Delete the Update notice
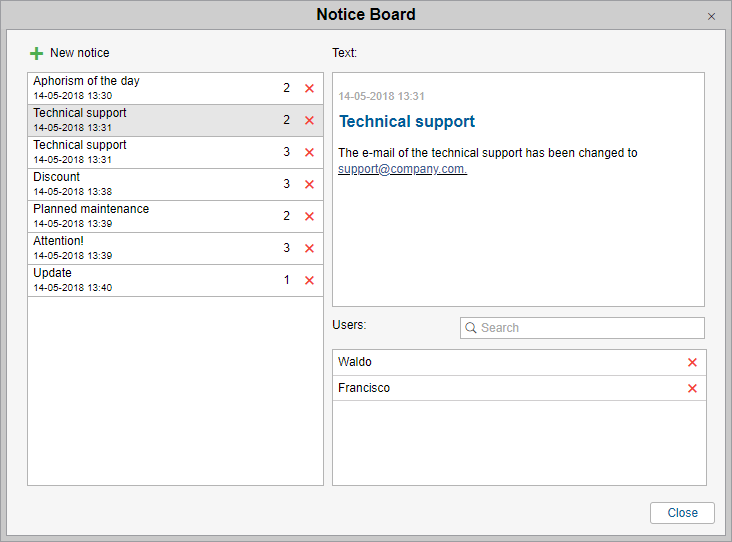 [309, 280]
